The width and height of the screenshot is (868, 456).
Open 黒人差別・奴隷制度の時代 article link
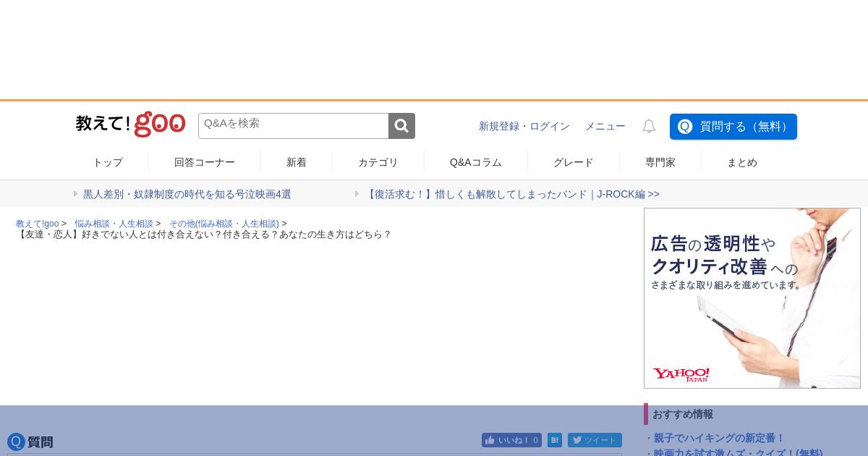tap(187, 194)
